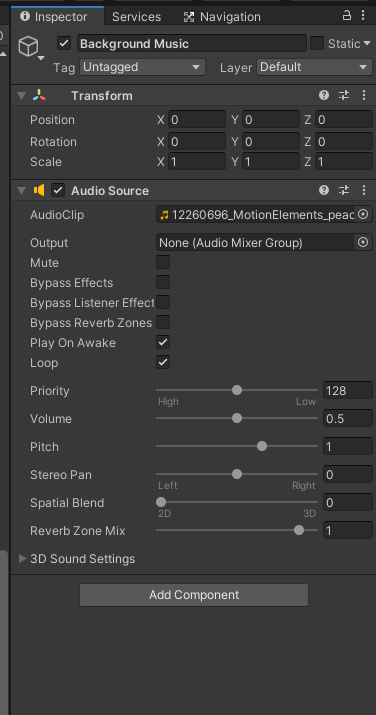This screenshot has height=715, width=376.
Task: Click the Scale Z field
Action: pyautogui.click(x=344, y=161)
